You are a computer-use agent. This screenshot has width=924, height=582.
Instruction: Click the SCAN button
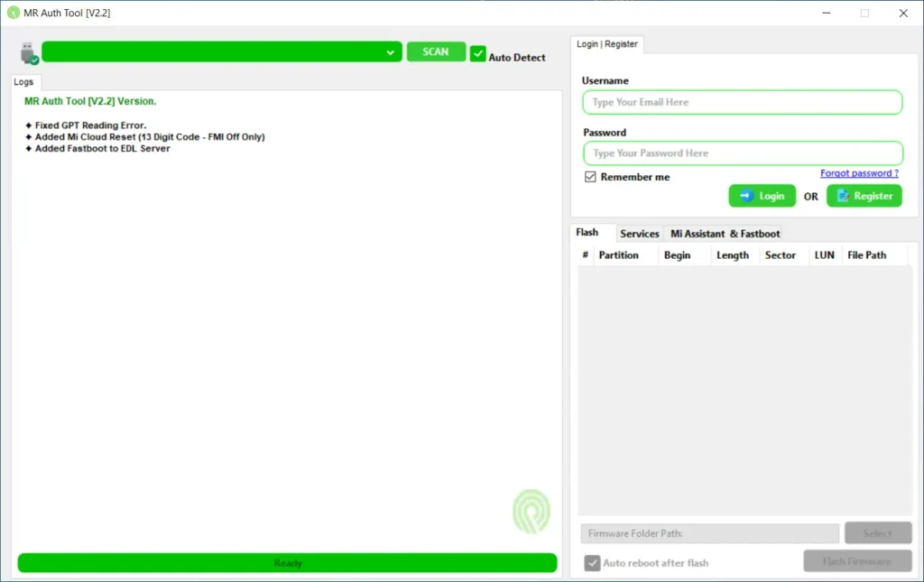coord(436,51)
